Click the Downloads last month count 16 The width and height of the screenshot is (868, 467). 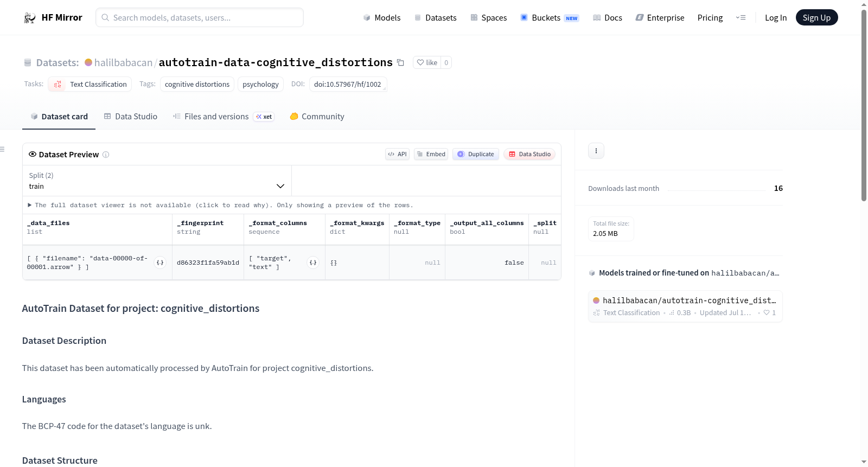(778, 188)
